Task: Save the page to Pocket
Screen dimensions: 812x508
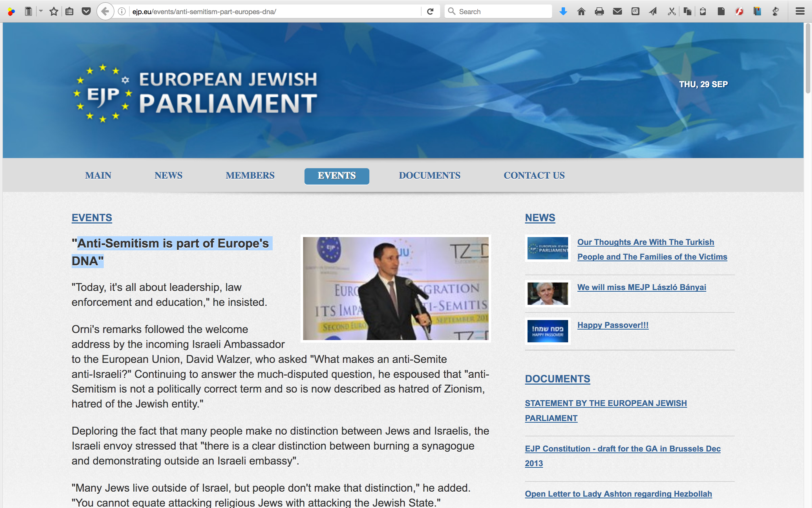Action: (86, 12)
